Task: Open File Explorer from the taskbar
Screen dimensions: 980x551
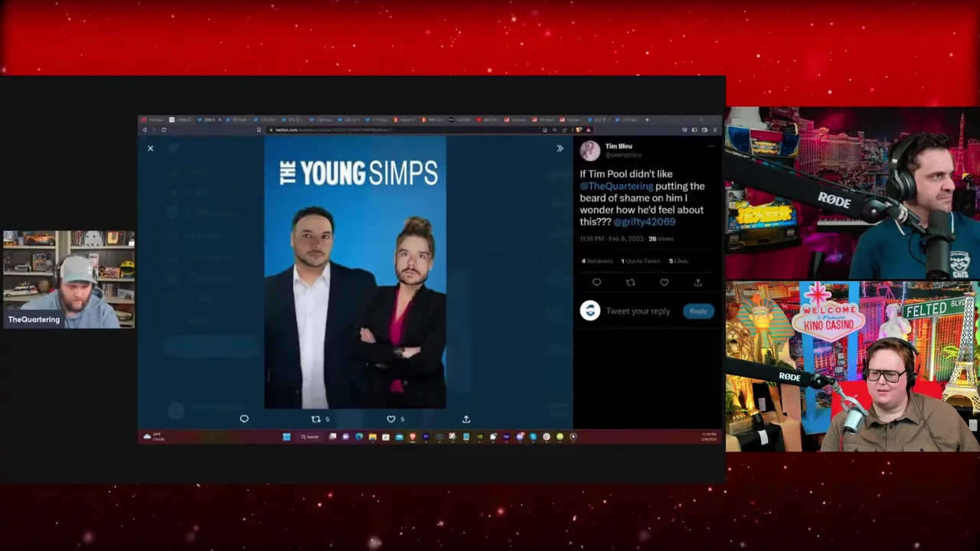Action: (x=373, y=437)
